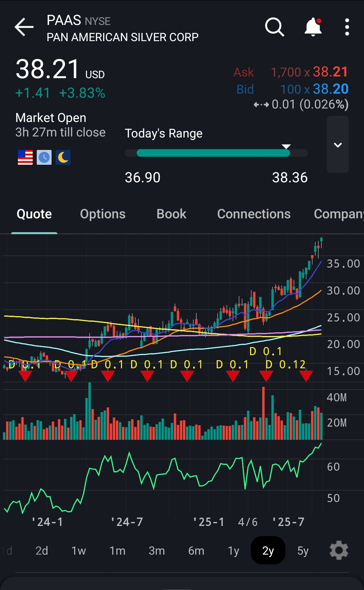364x590 pixels.
Task: Switch chart range to 1y
Action: tap(233, 551)
